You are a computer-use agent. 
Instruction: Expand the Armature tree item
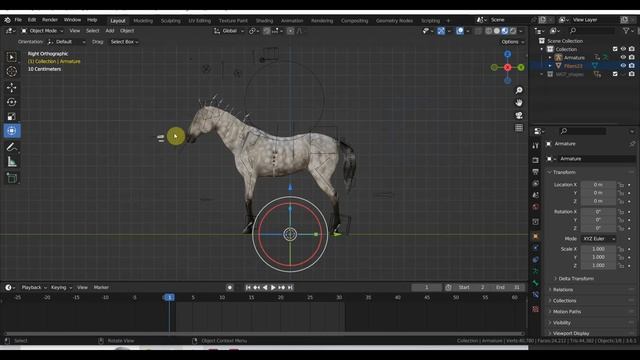550,58
